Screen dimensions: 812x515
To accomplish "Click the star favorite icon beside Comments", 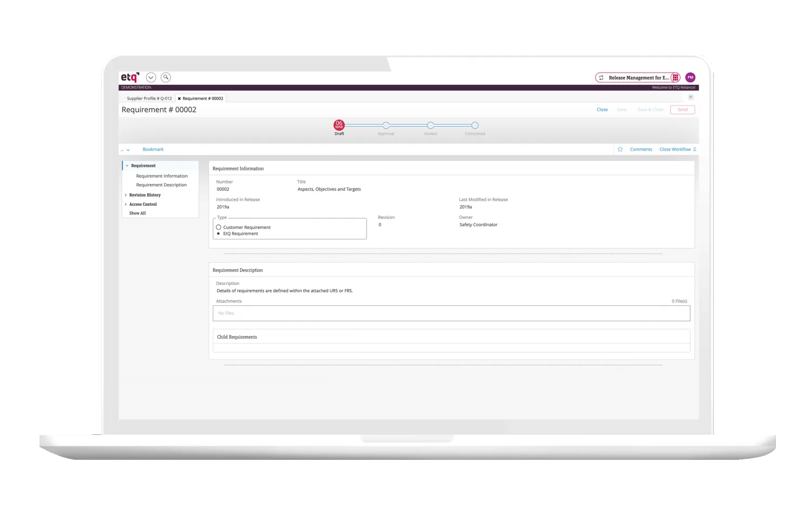I will 620,149.
